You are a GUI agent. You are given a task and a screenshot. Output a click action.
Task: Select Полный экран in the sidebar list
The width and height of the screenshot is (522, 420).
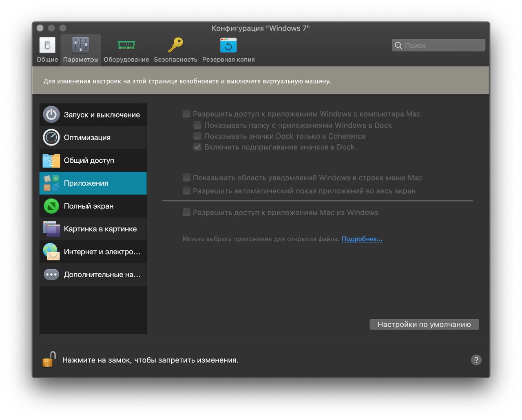(93, 206)
